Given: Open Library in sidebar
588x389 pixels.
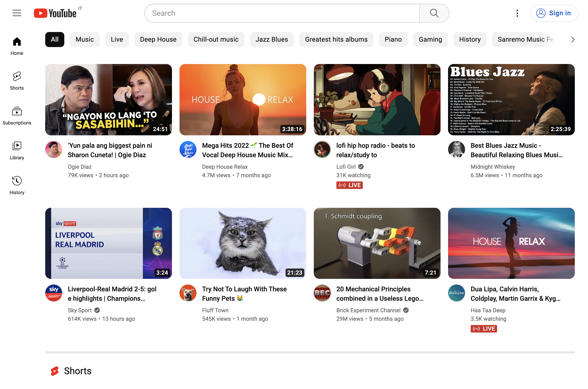Looking at the screenshot, I should [17, 150].
